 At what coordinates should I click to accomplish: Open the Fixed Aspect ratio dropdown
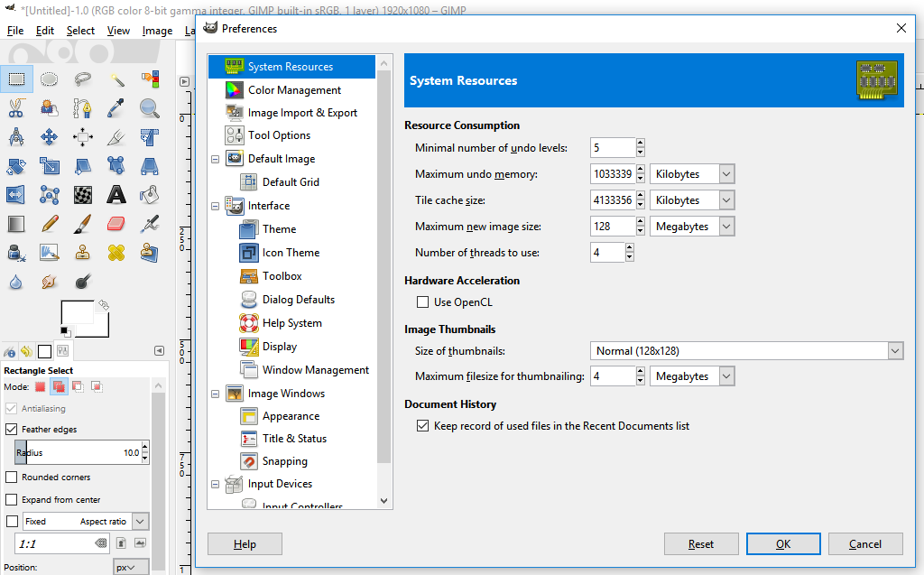click(x=86, y=522)
